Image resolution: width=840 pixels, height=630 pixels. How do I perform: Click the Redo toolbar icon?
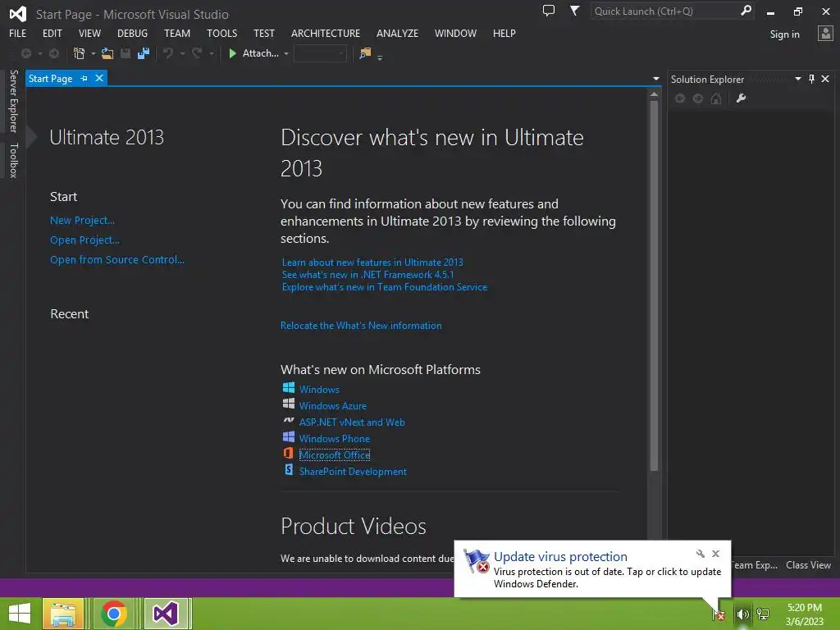click(x=197, y=53)
